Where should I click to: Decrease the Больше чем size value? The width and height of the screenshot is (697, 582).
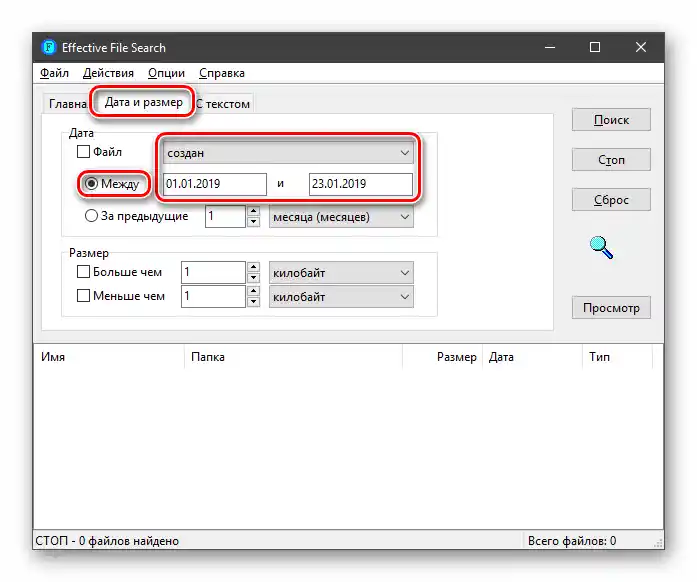click(253, 277)
